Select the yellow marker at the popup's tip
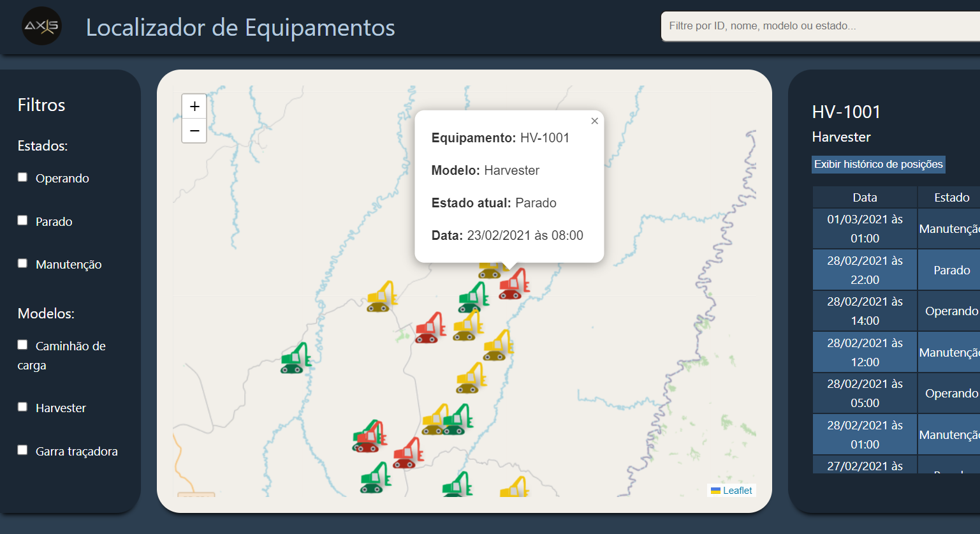Image resolution: width=980 pixels, height=534 pixels. [x=490, y=271]
